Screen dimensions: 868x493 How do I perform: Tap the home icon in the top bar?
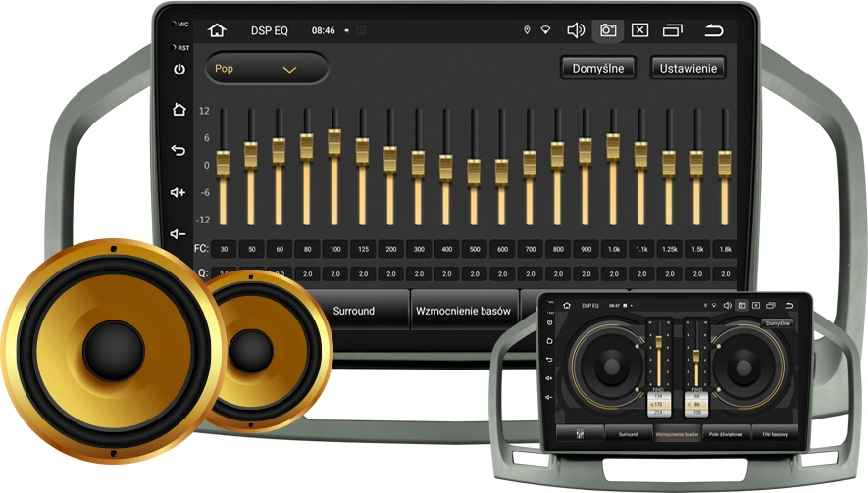click(217, 30)
